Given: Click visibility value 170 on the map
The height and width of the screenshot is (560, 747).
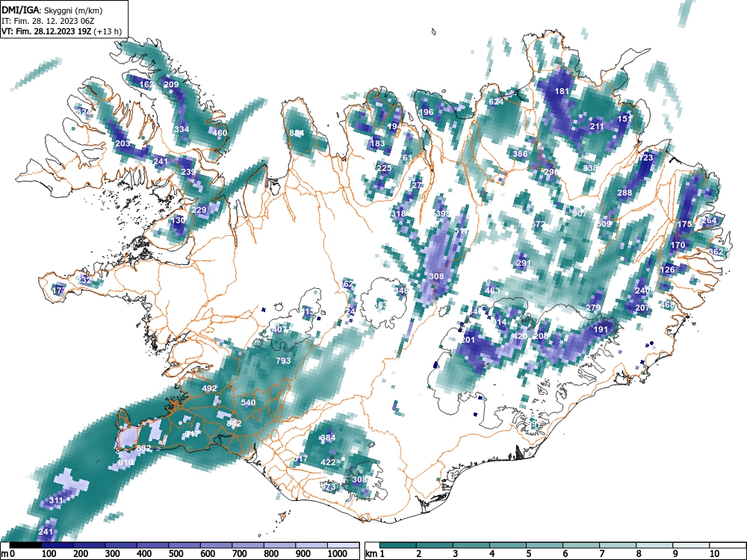Looking at the screenshot, I should click(x=678, y=245).
